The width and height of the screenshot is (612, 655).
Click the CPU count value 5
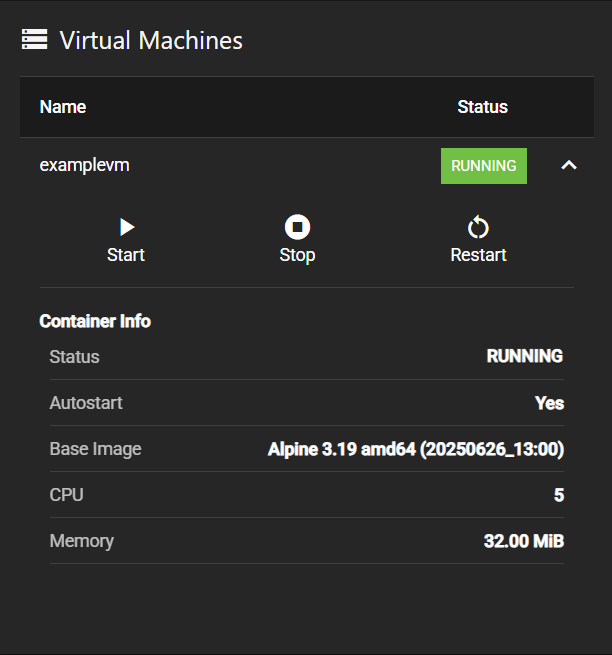coord(559,495)
